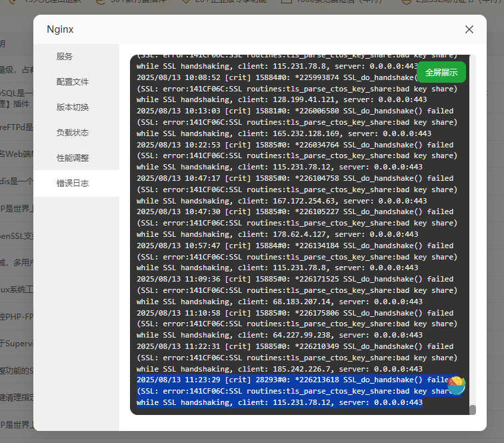
Task: Open the 服务 tab
Action: pos(65,57)
